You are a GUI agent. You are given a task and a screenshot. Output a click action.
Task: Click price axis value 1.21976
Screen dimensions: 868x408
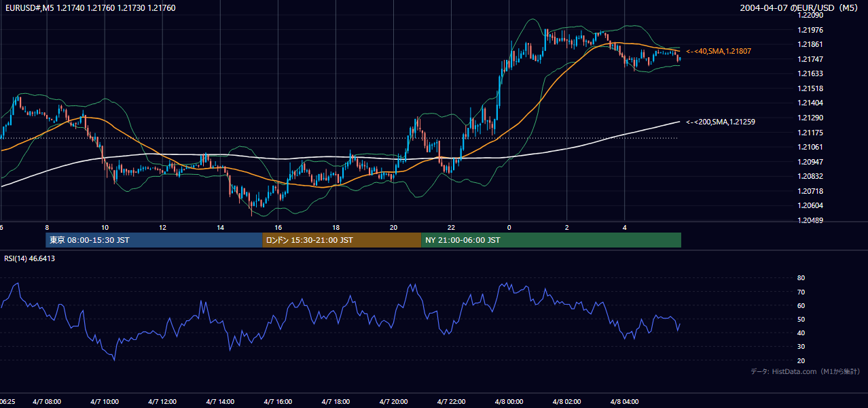click(x=810, y=29)
